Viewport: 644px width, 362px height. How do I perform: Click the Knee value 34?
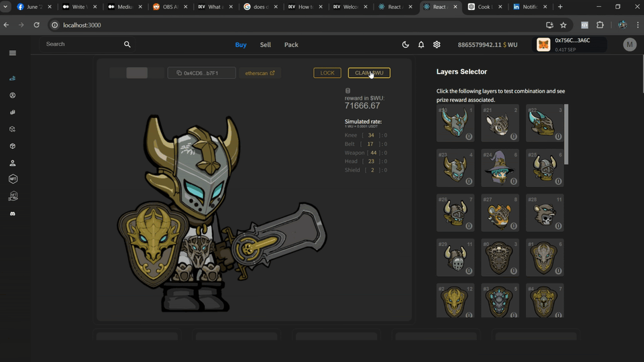pyautogui.click(x=371, y=135)
